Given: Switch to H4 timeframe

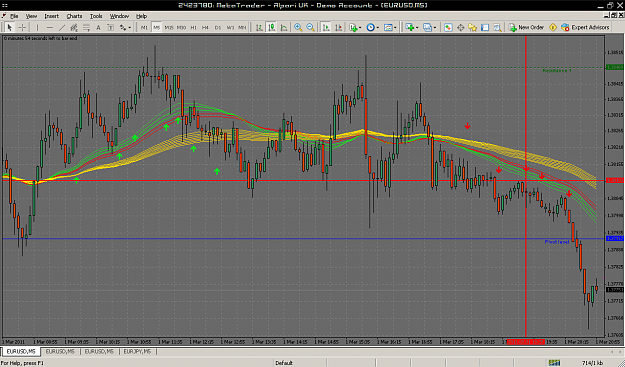Looking at the screenshot, I should [x=206, y=27].
